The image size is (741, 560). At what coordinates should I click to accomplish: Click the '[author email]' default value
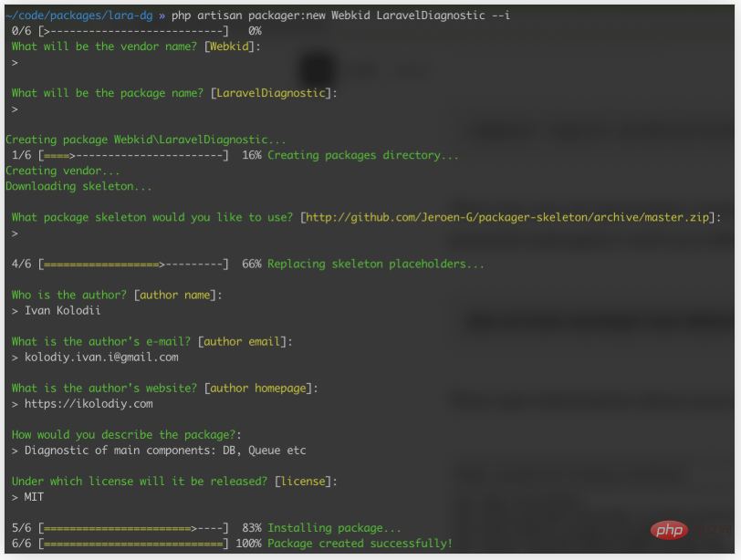click(x=242, y=341)
